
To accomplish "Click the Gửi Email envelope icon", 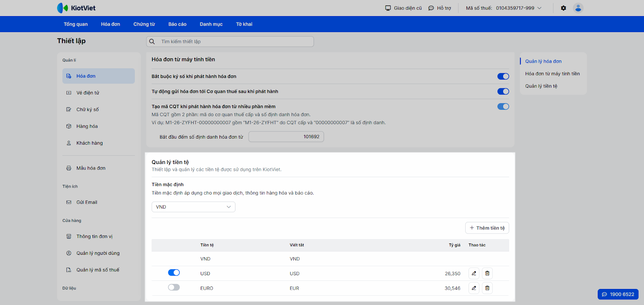I will coord(69,203).
